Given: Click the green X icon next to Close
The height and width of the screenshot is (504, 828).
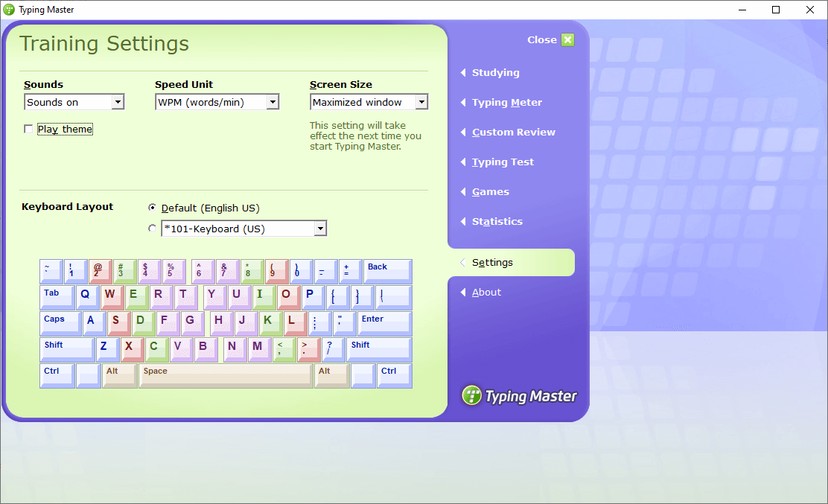Looking at the screenshot, I should (568, 39).
